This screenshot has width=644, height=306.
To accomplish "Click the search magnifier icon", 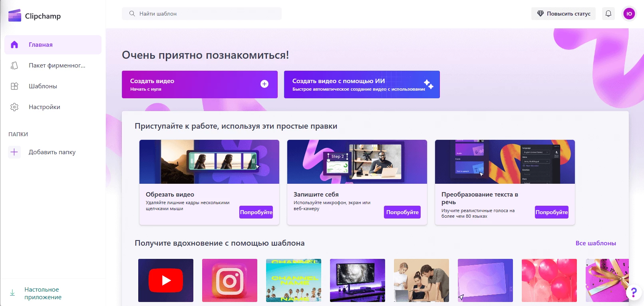I will 132,14.
